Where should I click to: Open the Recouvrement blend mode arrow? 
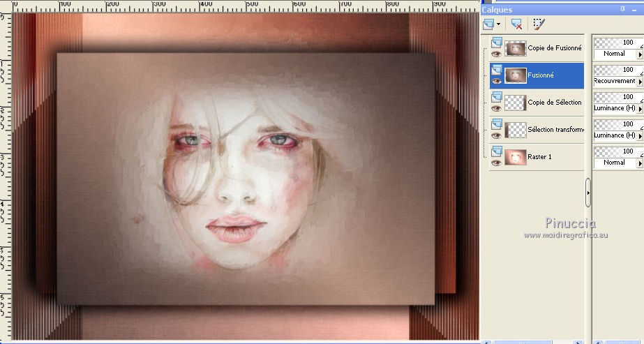pyautogui.click(x=640, y=82)
